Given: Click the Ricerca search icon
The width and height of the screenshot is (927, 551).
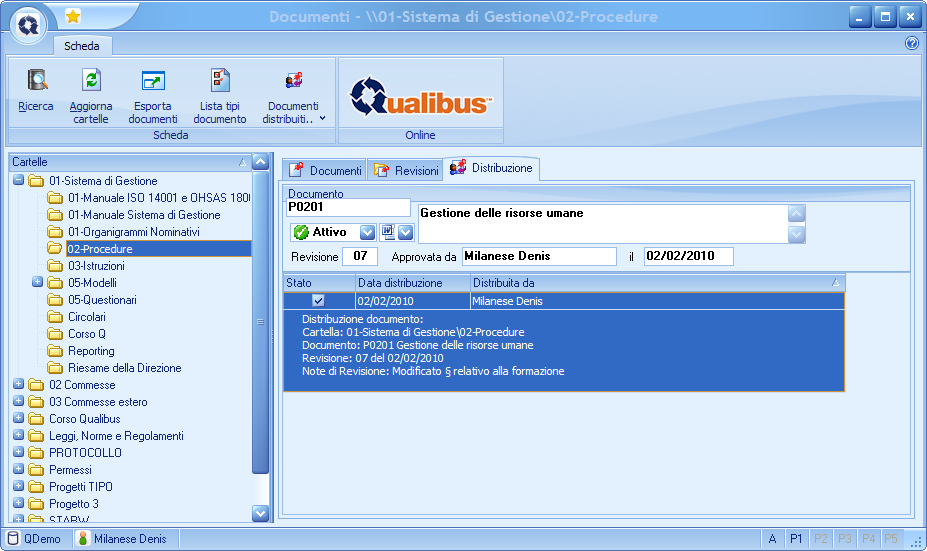Looking at the screenshot, I should tap(37, 82).
